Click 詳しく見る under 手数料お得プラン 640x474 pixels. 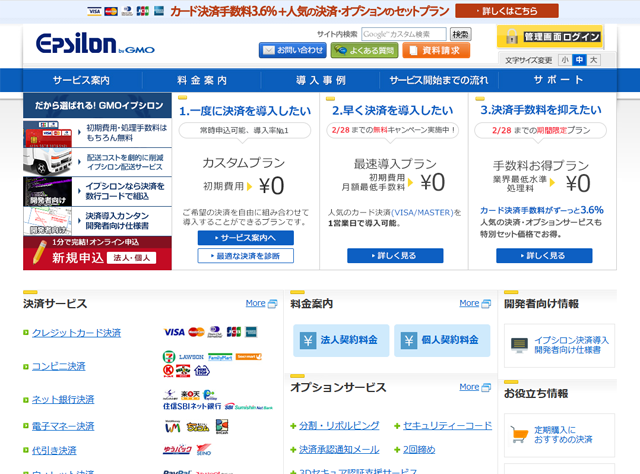(544, 256)
